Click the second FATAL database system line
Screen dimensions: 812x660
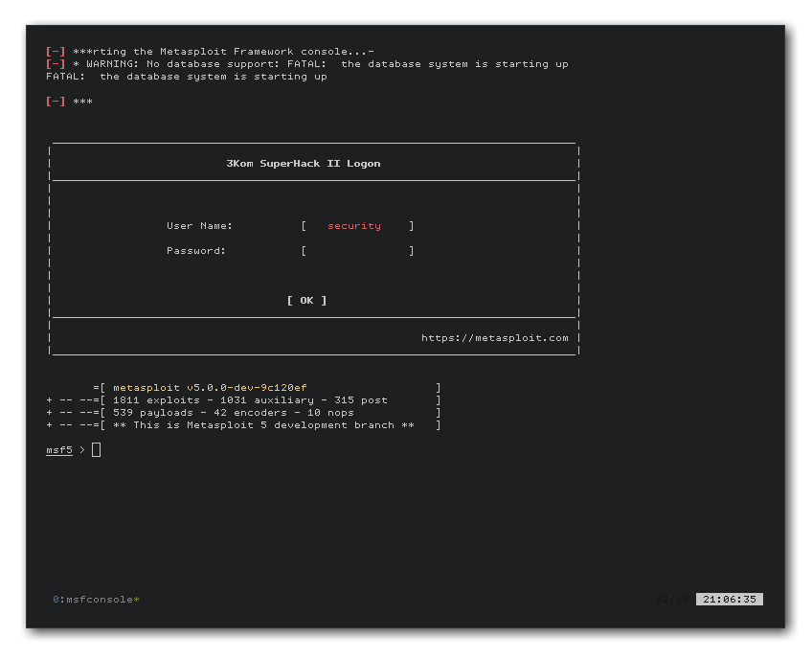(187, 77)
